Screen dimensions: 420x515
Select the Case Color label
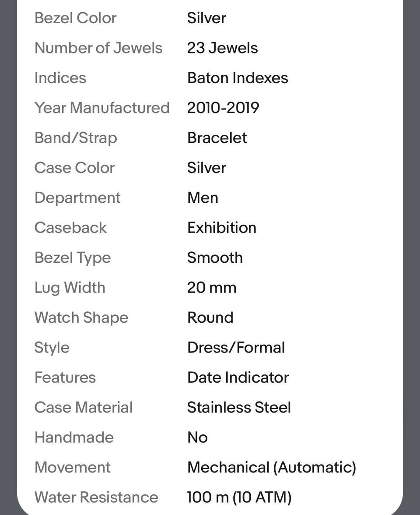click(x=74, y=168)
